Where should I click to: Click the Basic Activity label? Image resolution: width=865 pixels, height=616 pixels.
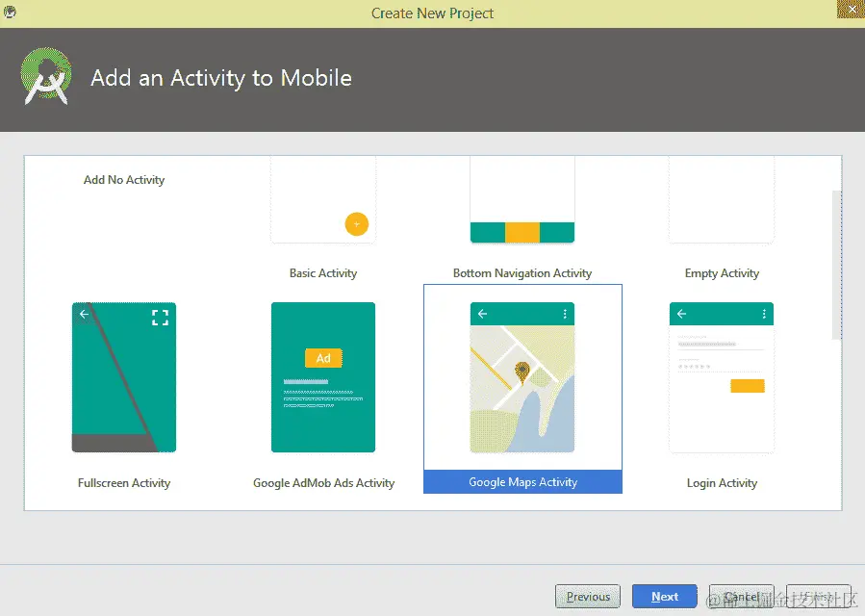(x=323, y=273)
